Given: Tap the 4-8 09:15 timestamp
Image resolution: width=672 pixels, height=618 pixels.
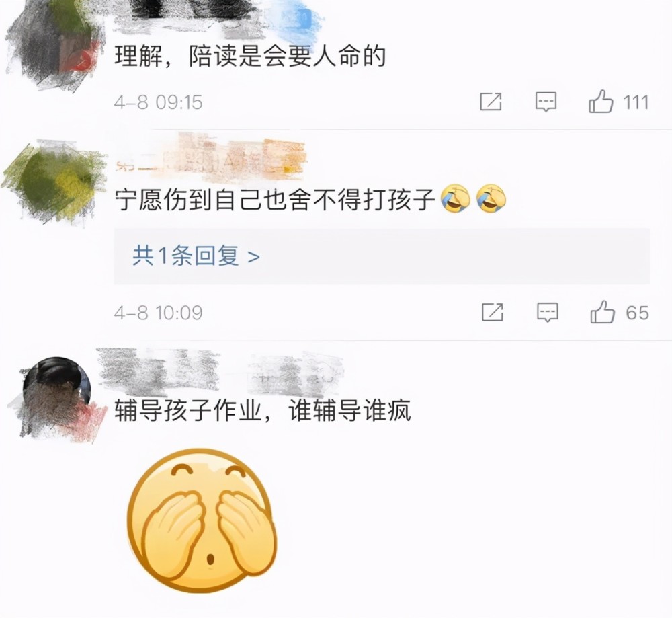Looking at the screenshot, I should [158, 102].
